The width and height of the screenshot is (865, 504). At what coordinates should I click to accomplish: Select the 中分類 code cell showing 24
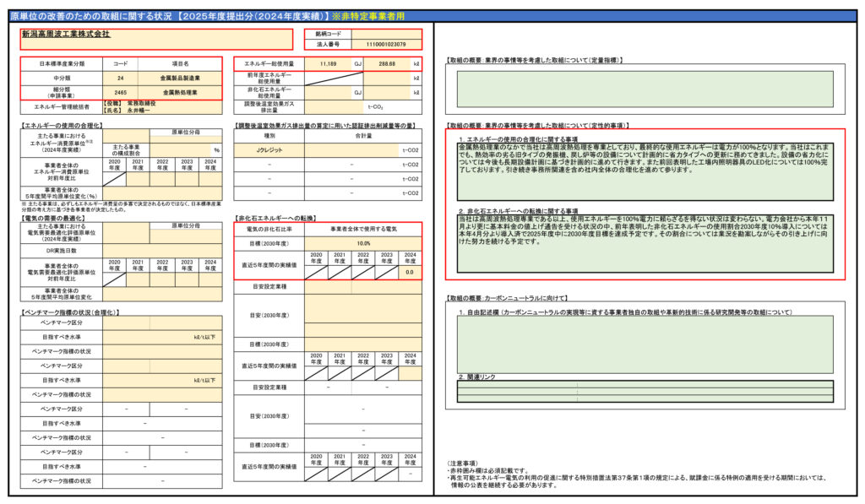tap(121, 78)
